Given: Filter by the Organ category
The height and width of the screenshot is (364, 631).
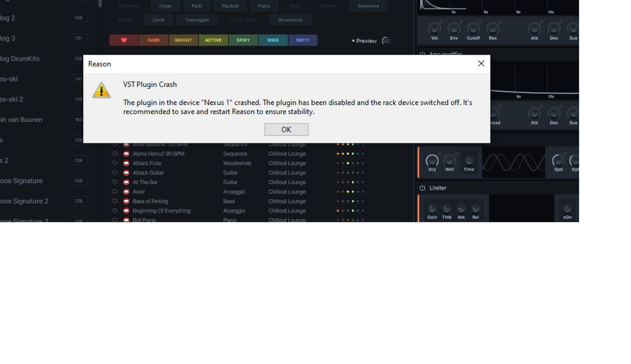Looking at the screenshot, I should pyautogui.click(x=165, y=6).
